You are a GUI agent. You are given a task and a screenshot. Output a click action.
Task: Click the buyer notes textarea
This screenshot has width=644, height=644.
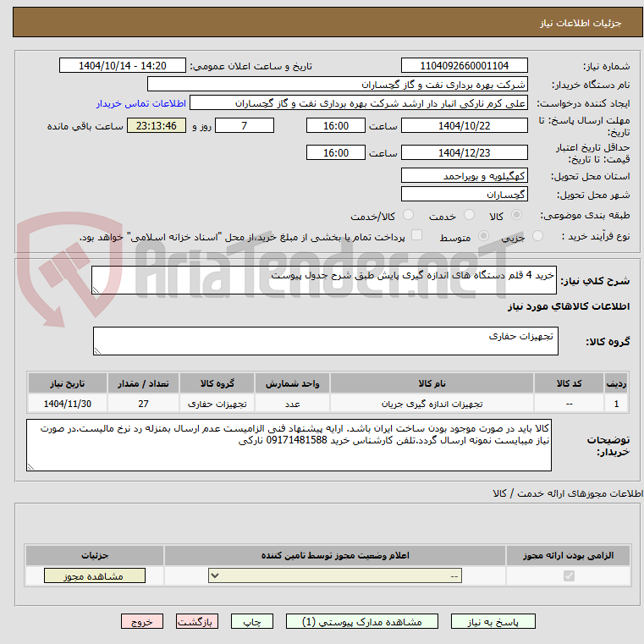click(289, 445)
